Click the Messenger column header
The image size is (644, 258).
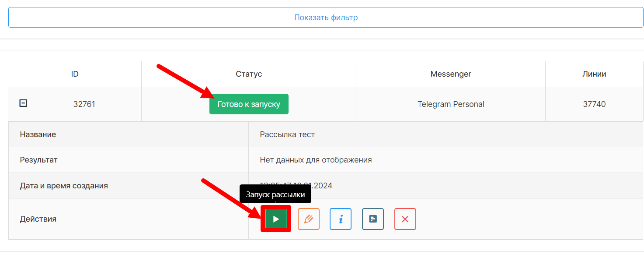451,74
